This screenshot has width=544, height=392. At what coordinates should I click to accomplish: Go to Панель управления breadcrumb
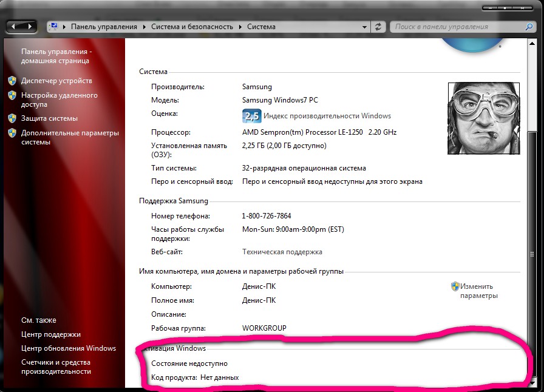(104, 27)
